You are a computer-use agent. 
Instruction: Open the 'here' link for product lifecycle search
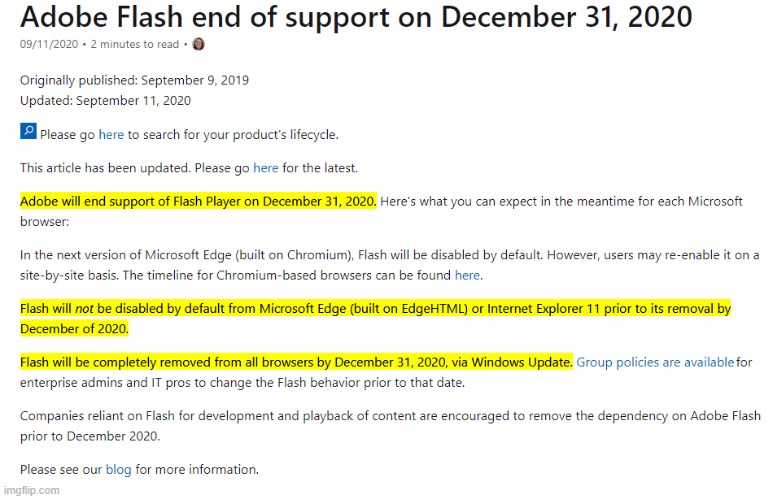coord(111,135)
